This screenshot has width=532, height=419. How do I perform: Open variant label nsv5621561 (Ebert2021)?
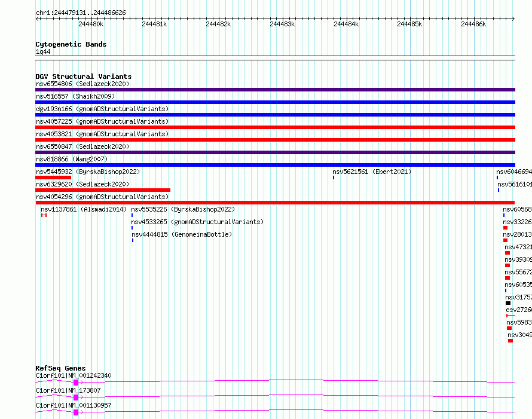click(372, 172)
